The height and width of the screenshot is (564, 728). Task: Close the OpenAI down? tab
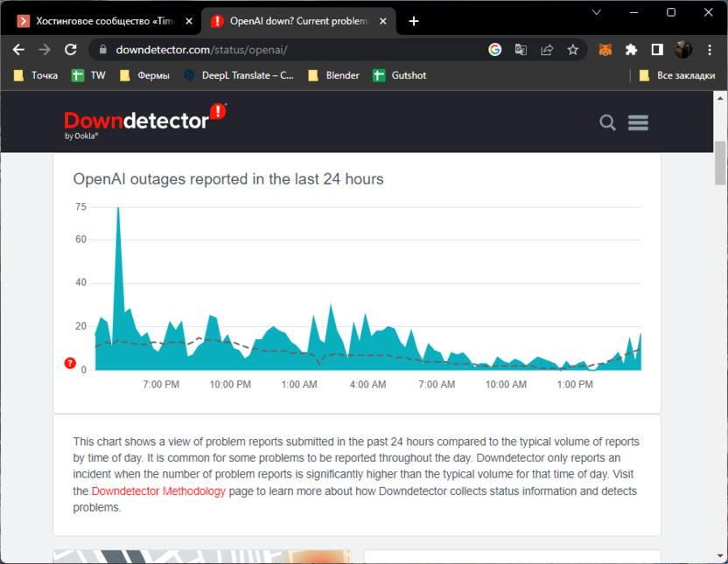coord(383,21)
